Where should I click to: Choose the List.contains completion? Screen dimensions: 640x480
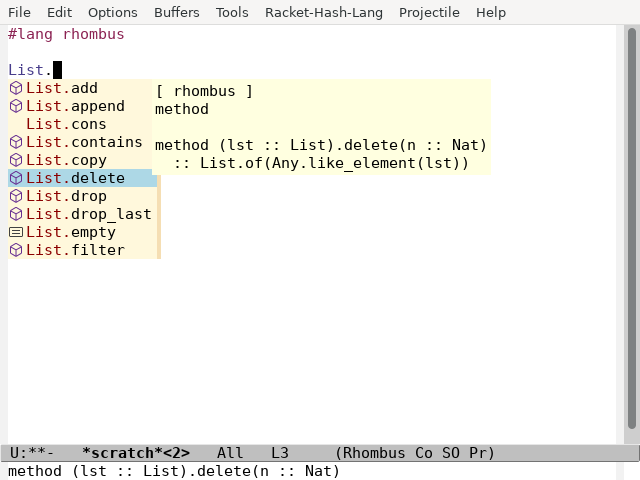tap(82, 142)
